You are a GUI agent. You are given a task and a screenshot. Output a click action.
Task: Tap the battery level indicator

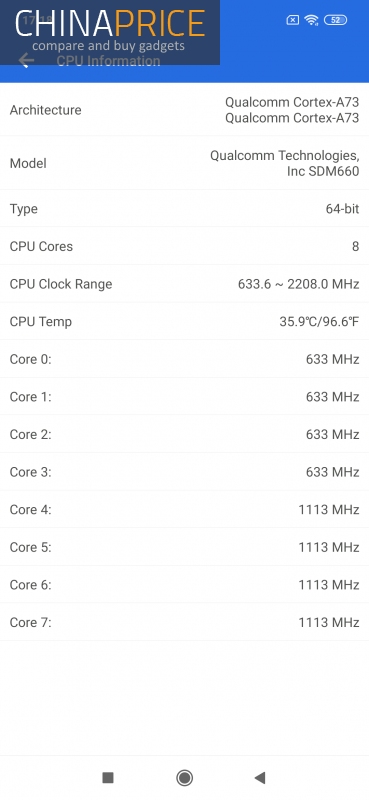tap(335, 20)
